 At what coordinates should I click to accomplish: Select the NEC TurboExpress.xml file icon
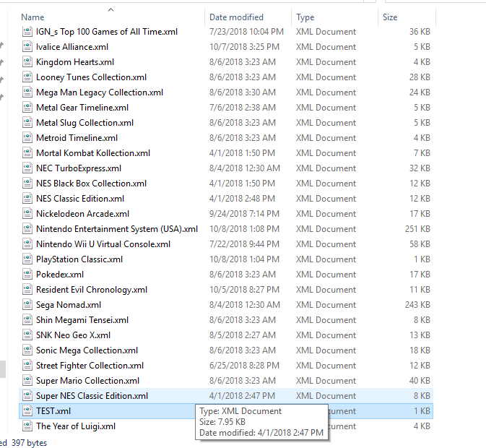27,168
